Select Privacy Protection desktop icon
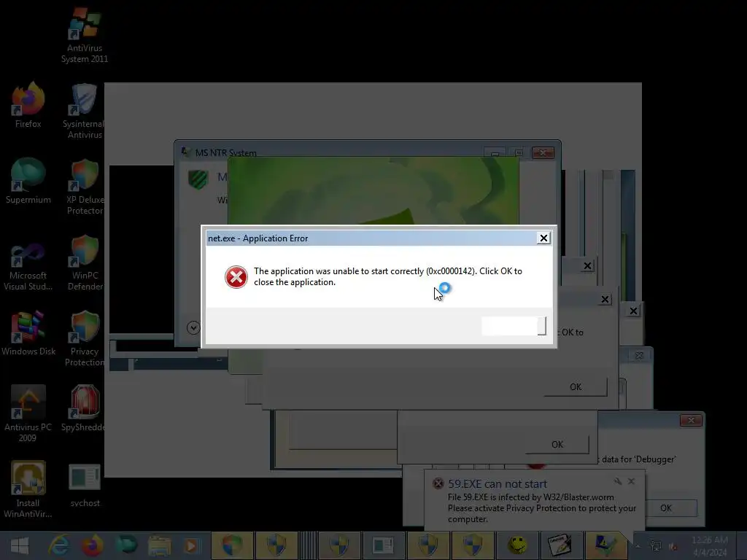This screenshot has width=747, height=560. coord(85,338)
